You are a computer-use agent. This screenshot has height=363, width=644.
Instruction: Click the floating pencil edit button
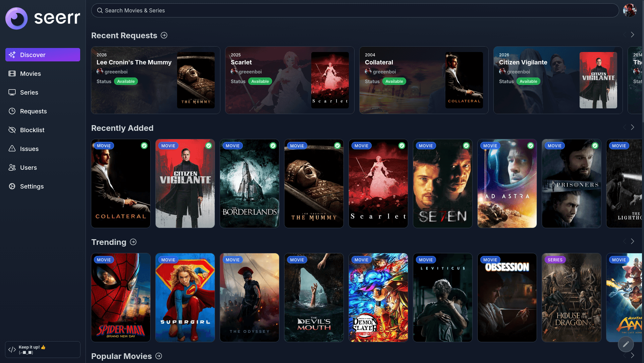(x=626, y=344)
